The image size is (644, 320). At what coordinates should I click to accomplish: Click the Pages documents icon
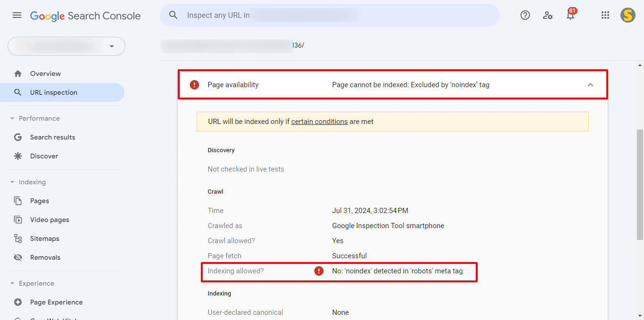pos(18,201)
